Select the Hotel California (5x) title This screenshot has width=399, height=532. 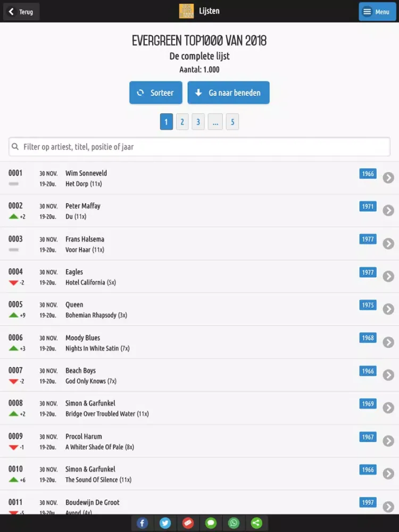(x=90, y=282)
